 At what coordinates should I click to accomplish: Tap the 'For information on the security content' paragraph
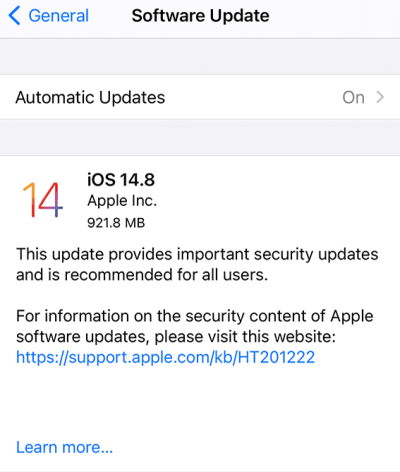[195, 316]
